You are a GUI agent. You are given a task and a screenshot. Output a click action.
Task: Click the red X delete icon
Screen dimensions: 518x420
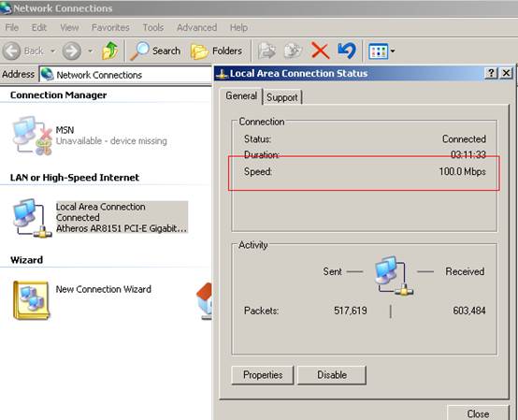coord(320,51)
